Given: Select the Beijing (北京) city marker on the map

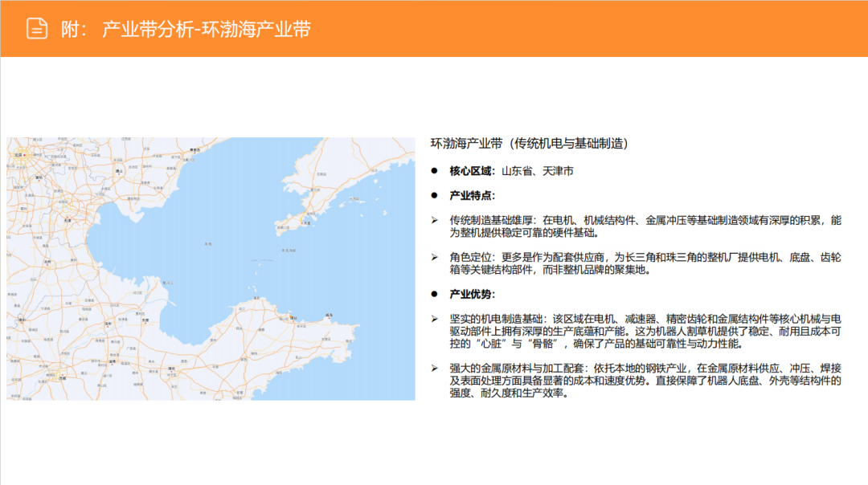Looking at the screenshot, I should click(22, 156).
